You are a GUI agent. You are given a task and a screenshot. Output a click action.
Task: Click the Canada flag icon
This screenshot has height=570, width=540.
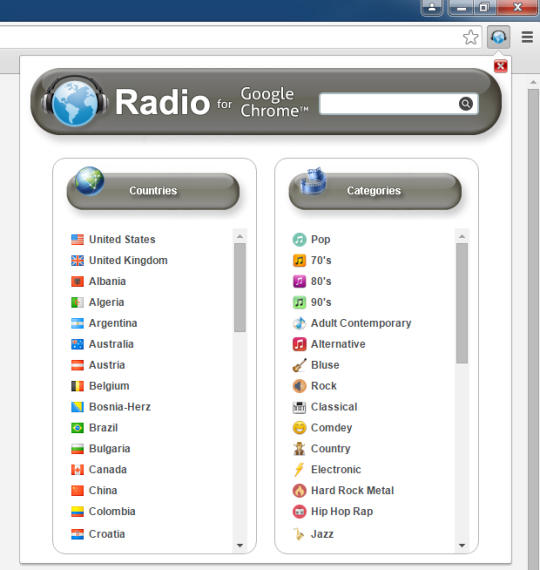[x=77, y=470]
